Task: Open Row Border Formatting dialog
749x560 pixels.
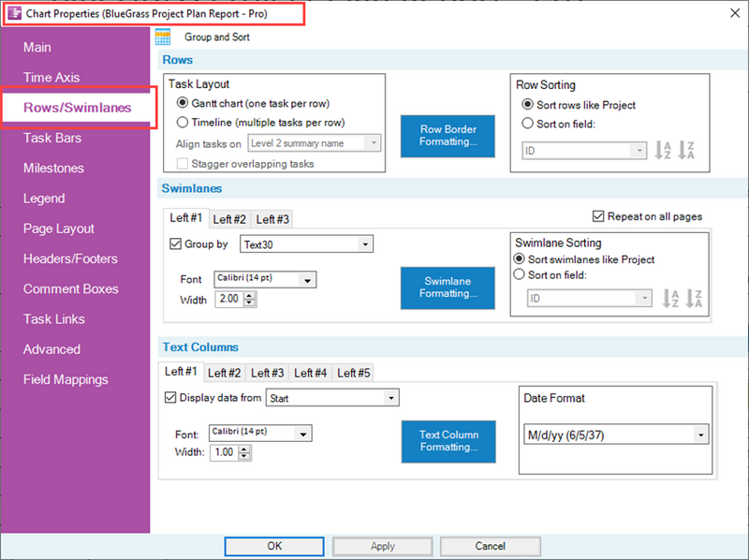Action: click(x=448, y=136)
